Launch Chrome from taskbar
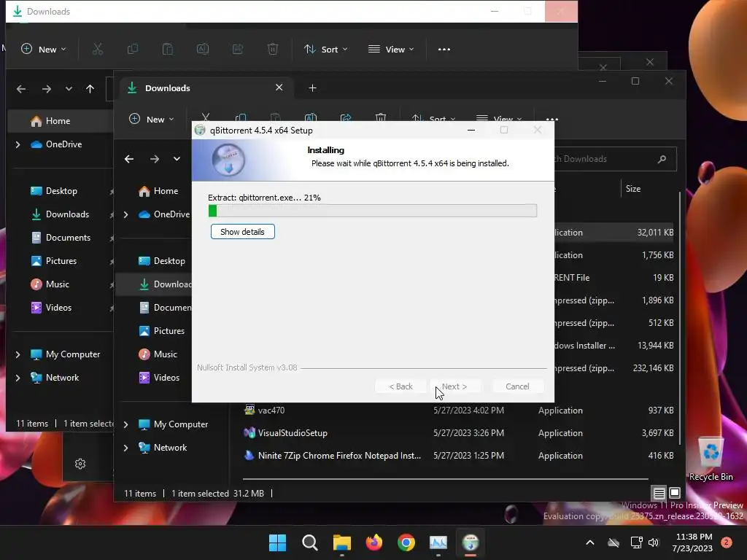Image resolution: width=747 pixels, height=560 pixels. tap(406, 542)
